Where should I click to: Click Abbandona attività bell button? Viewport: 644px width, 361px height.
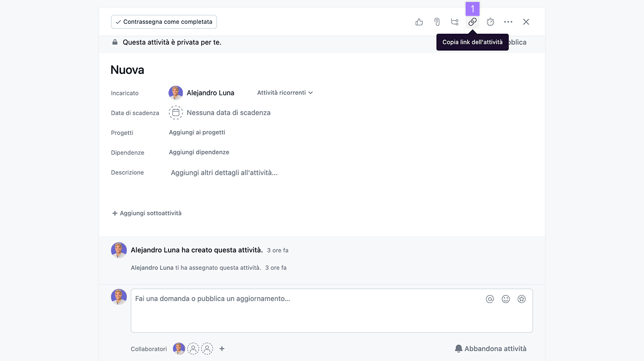(x=490, y=349)
